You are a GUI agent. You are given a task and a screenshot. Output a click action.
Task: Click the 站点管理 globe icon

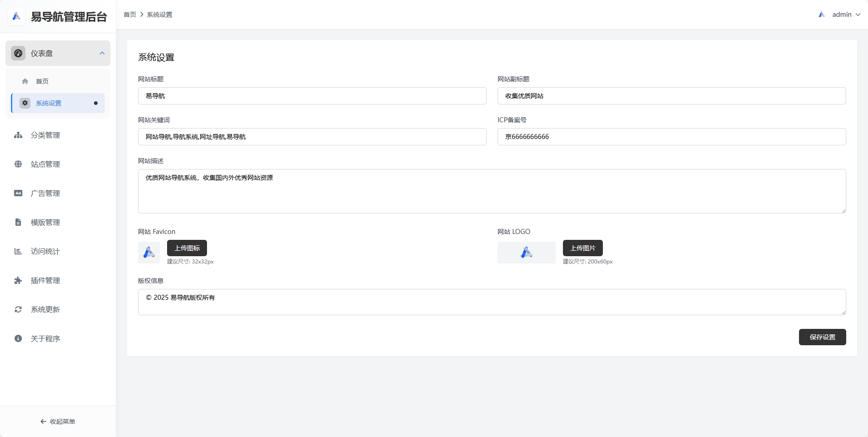[18, 164]
